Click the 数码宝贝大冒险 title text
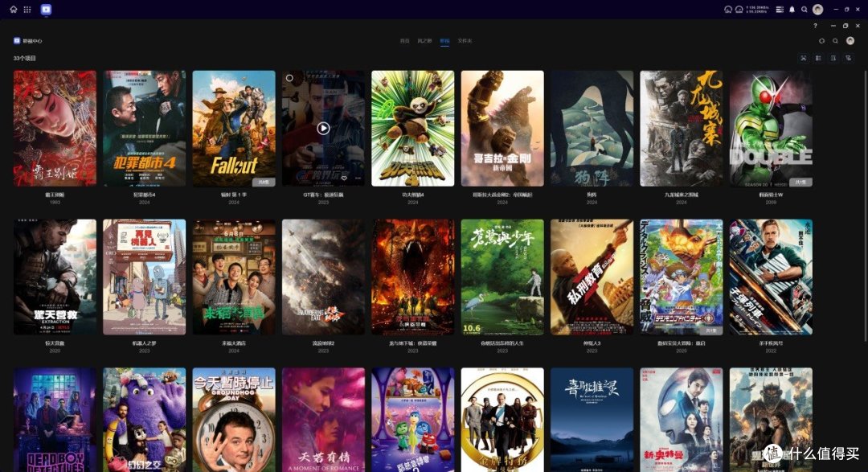This screenshot has height=472, width=868. coord(682,343)
